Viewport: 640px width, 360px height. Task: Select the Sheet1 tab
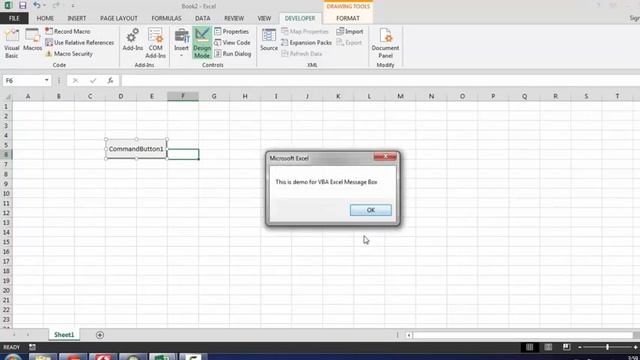(x=64, y=335)
